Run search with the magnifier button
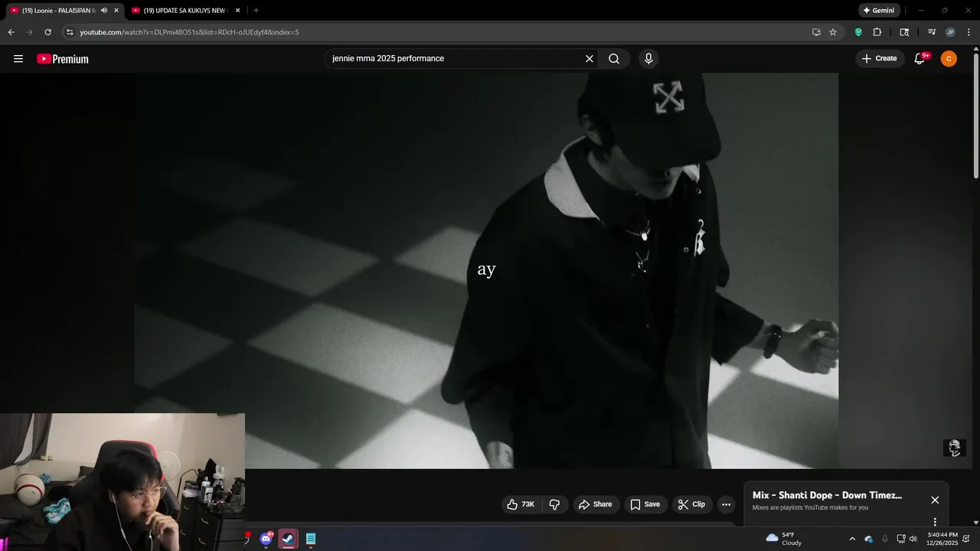 click(614, 59)
